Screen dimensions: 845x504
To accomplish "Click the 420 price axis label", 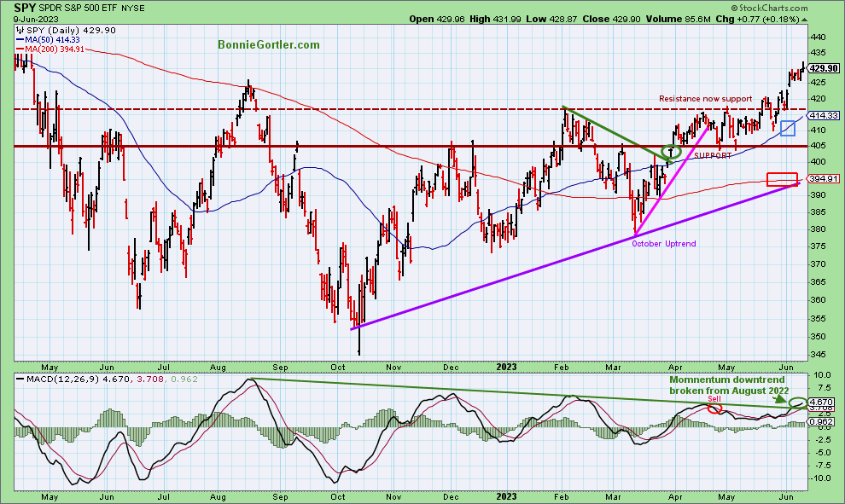I will (x=818, y=99).
